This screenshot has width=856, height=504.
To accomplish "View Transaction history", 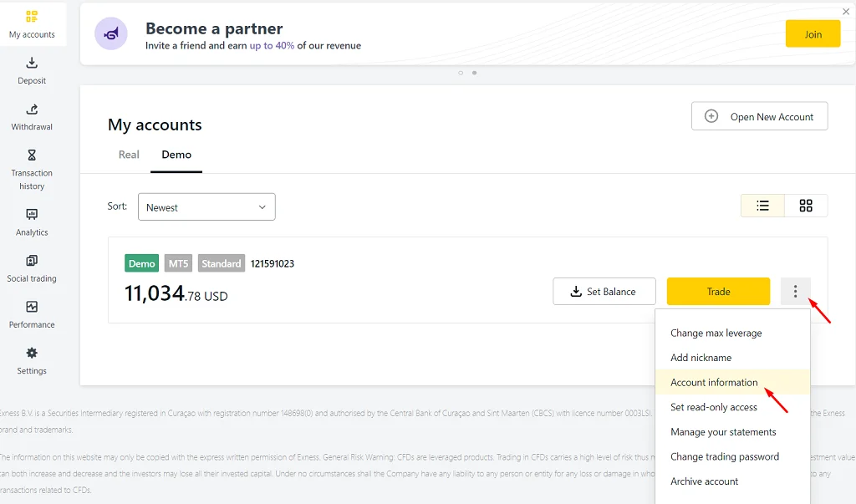I will [32, 170].
